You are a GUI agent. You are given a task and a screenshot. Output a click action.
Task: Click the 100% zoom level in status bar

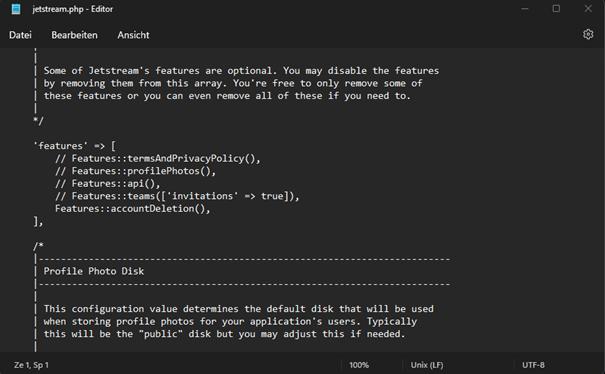[359, 365]
